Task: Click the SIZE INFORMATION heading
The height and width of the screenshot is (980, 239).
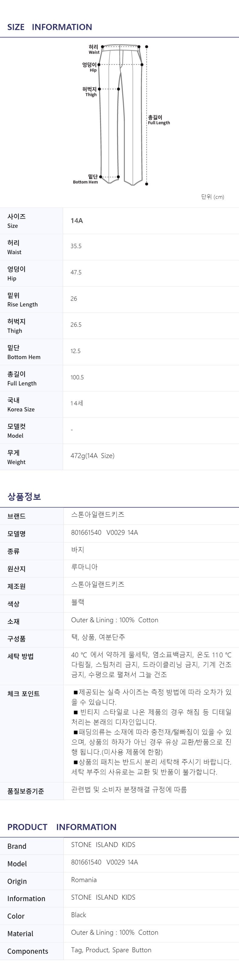Action: coord(49,27)
